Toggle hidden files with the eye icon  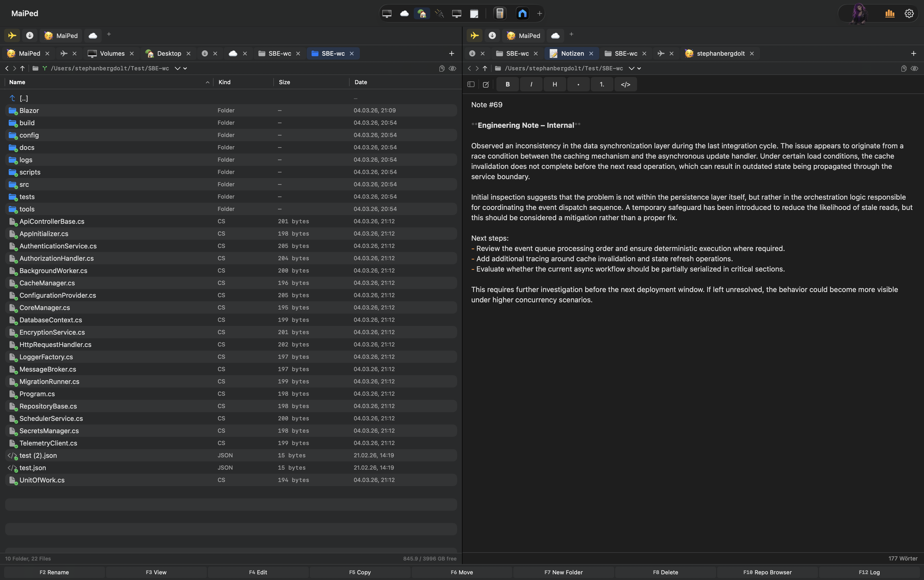coord(453,68)
